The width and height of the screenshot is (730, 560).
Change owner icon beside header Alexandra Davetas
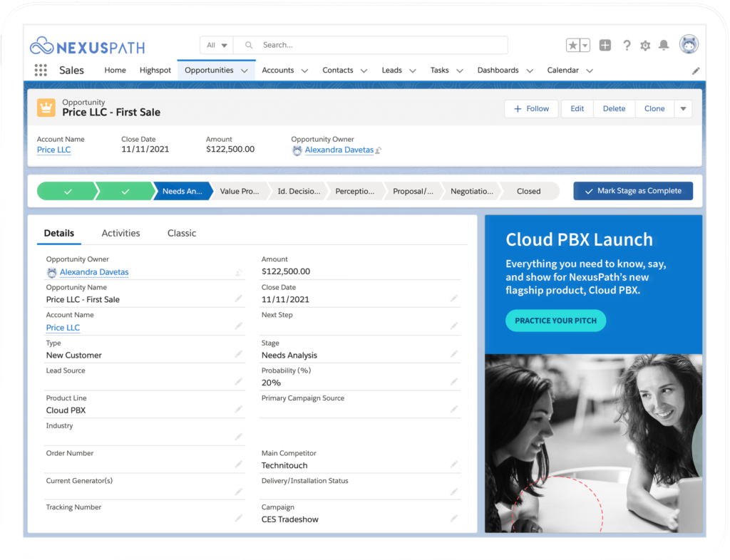(378, 150)
